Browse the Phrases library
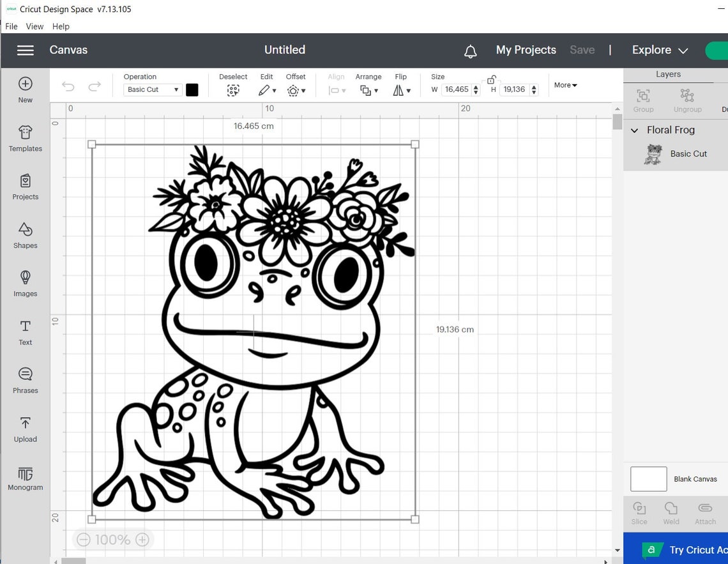This screenshot has height=564, width=728. coord(25,381)
